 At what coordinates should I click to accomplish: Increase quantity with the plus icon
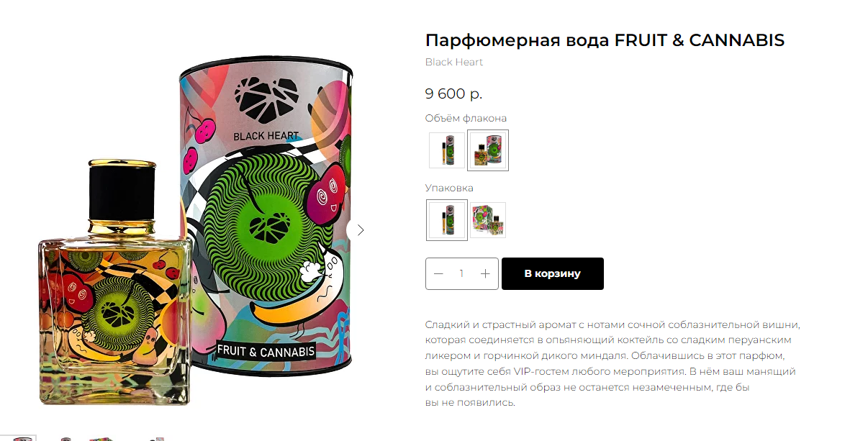point(485,273)
